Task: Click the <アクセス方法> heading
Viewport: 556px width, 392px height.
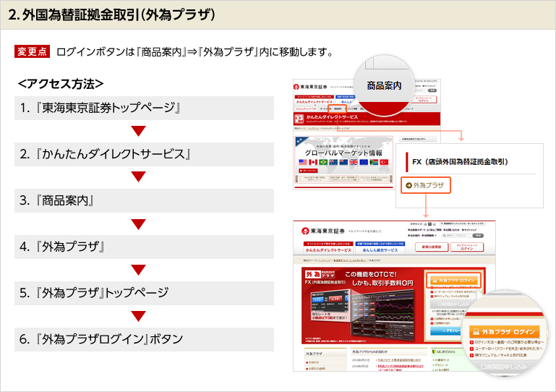Action: pos(61,84)
